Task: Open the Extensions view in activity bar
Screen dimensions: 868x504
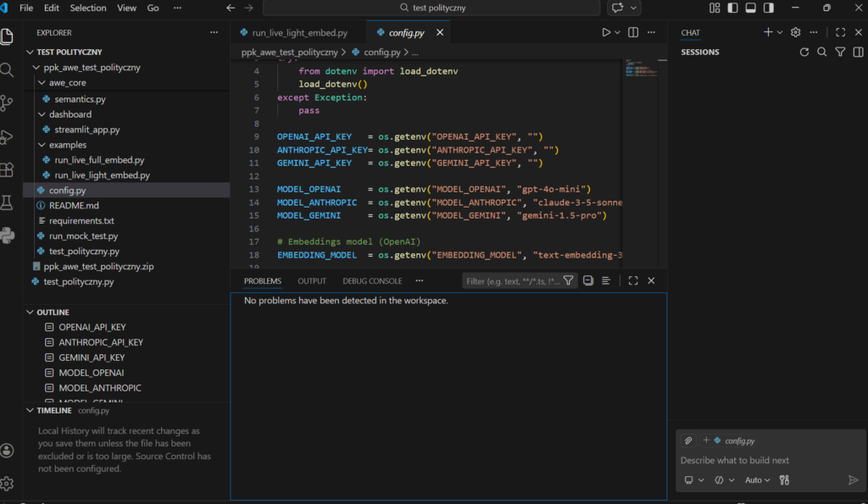Action: tap(8, 169)
